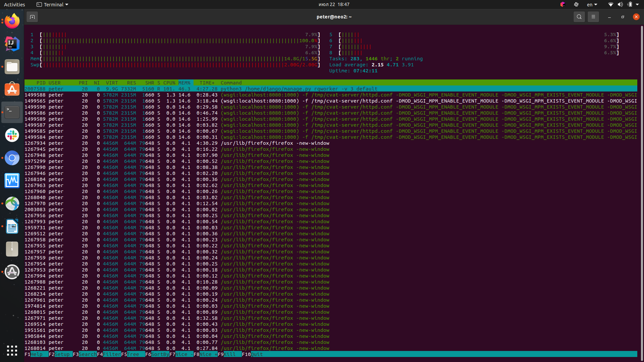Viewport: 644px width, 362px height.
Task: Click F5 Tree in htop footer
Action: (133, 354)
